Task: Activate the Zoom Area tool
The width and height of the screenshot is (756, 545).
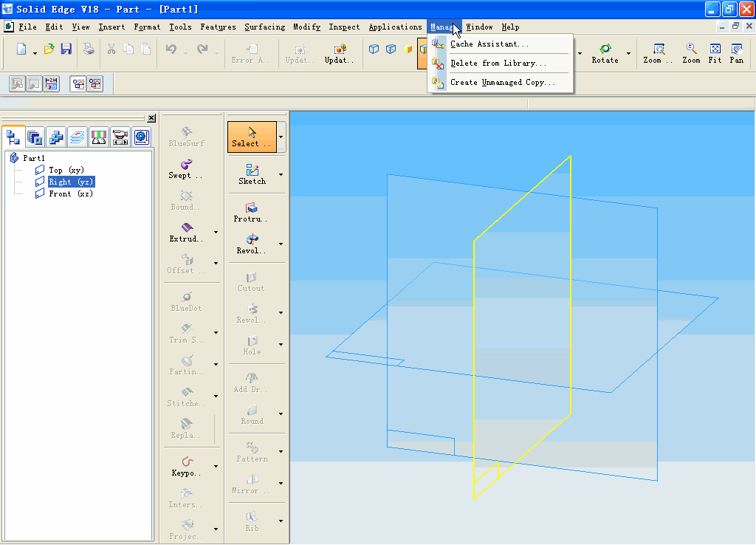Action: (658, 53)
